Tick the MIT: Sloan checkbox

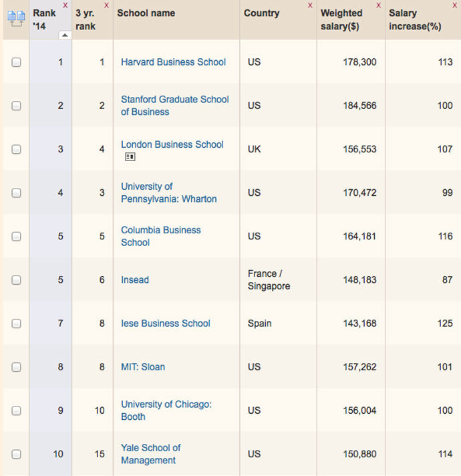pos(16,367)
